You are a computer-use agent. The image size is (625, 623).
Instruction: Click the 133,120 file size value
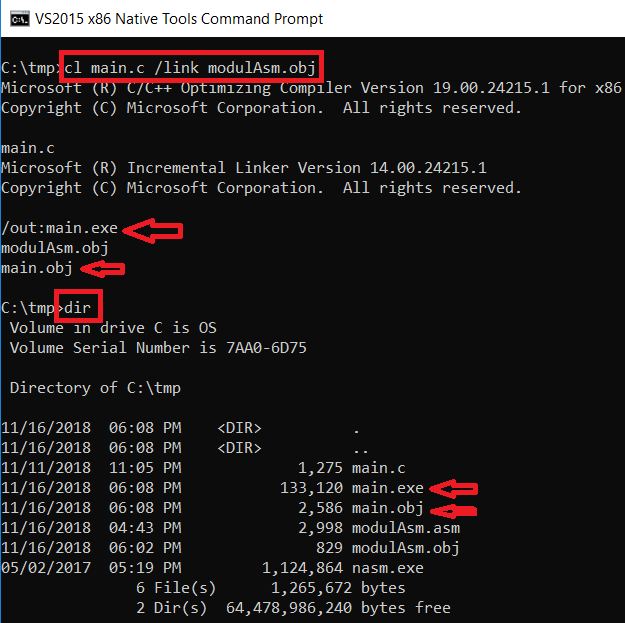(312, 488)
